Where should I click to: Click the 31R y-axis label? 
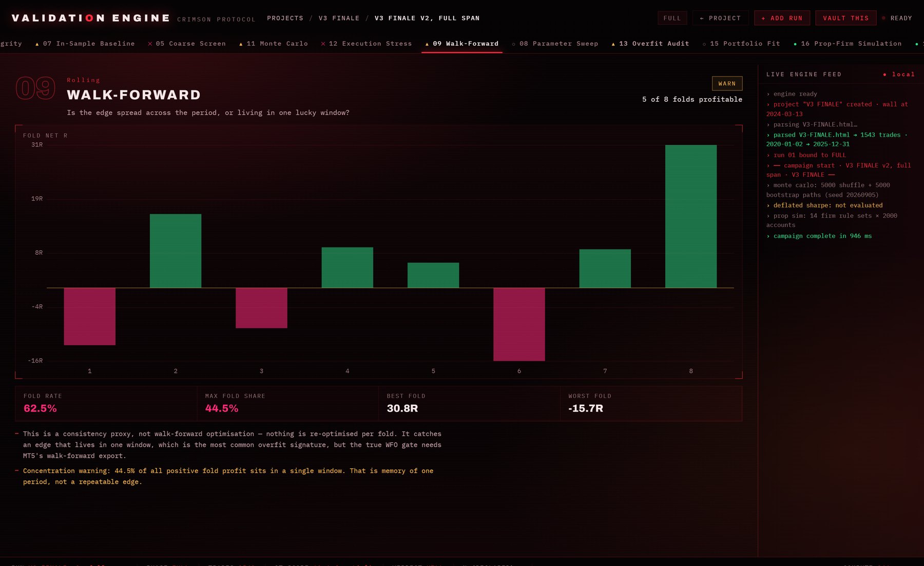pos(37,145)
